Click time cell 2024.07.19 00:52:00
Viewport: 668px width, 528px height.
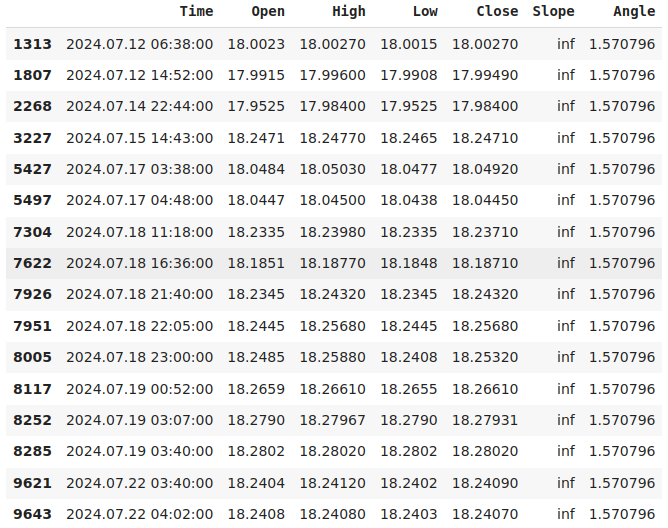pos(139,389)
